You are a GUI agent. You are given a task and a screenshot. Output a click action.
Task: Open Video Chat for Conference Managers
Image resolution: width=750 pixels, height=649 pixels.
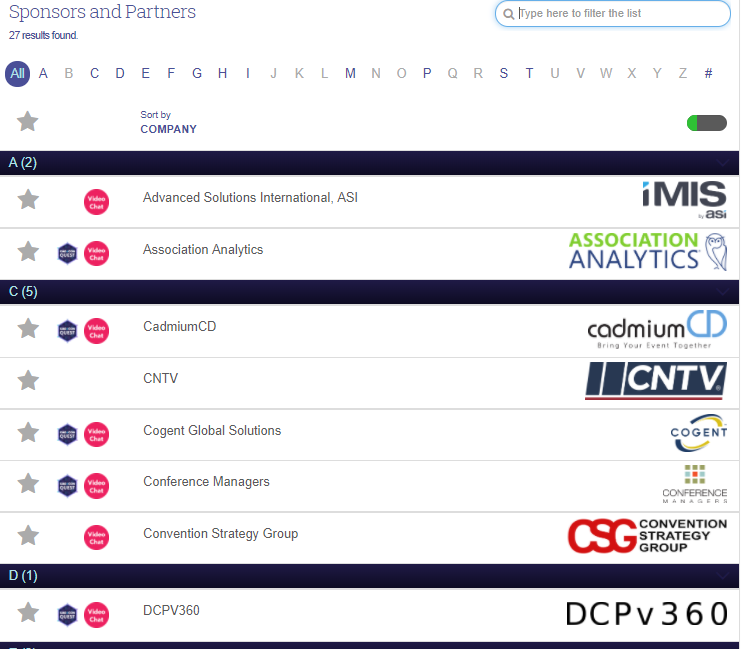point(96,486)
